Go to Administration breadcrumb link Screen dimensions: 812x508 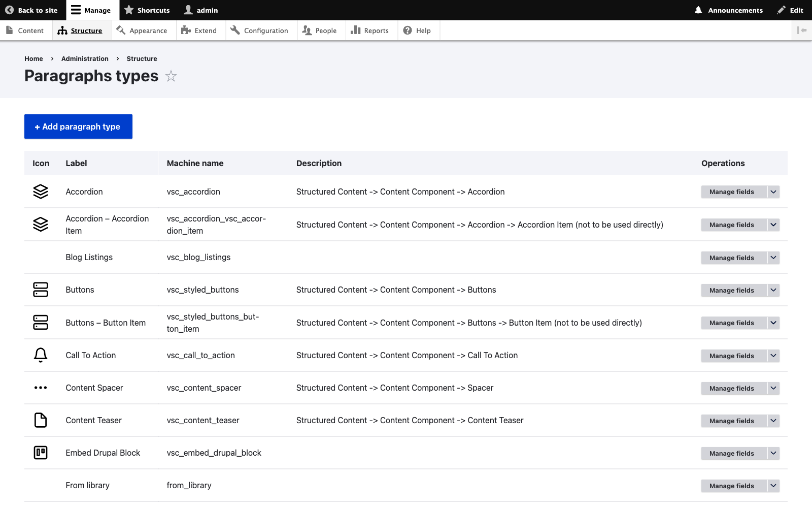coord(85,58)
